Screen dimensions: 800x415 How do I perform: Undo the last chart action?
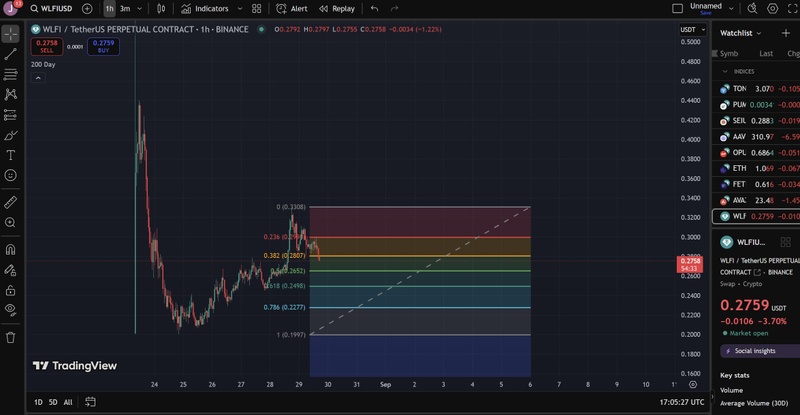coord(374,9)
